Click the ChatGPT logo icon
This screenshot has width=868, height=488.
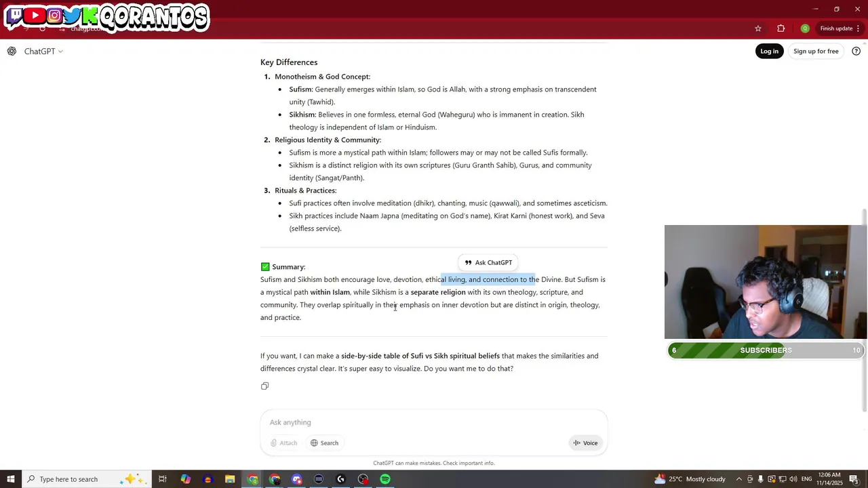12,52
